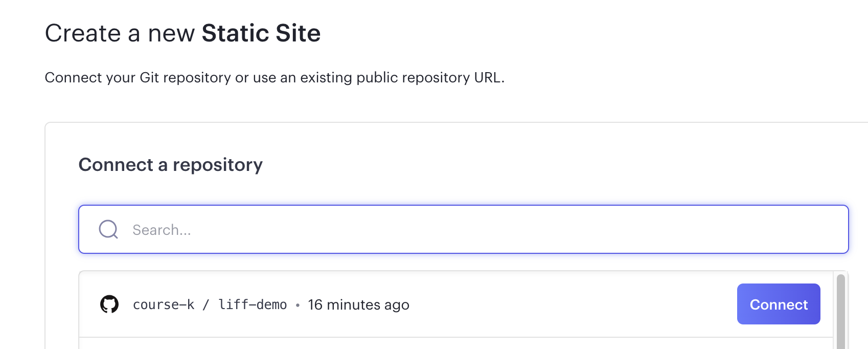The width and height of the screenshot is (868, 349).
Task: Click the Connect a repository heading
Action: click(170, 164)
